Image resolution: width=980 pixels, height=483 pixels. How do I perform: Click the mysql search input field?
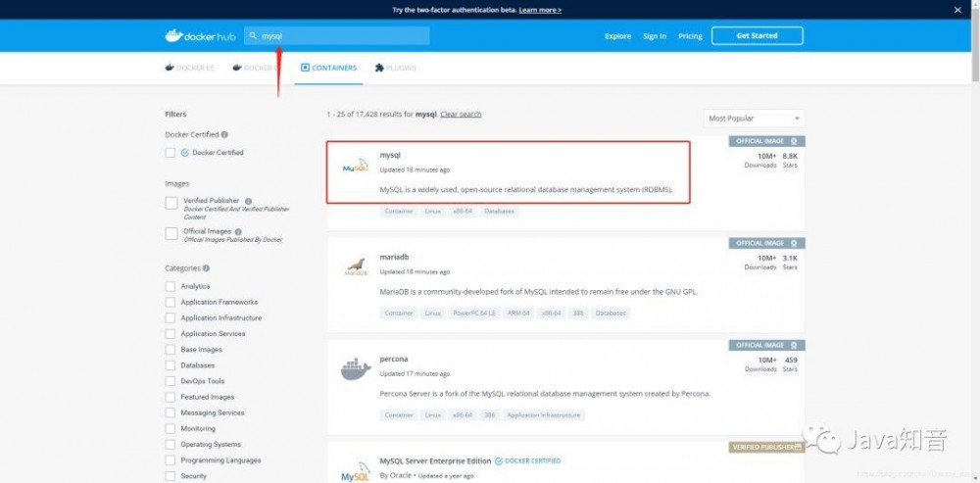tap(337, 35)
